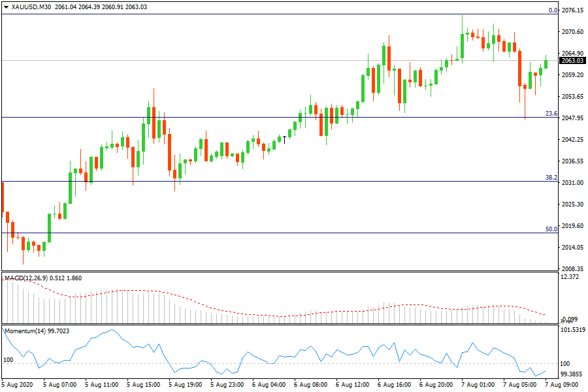The image size is (588, 392).
Task: Click the divider between chart and MACD panel
Action: (281, 272)
